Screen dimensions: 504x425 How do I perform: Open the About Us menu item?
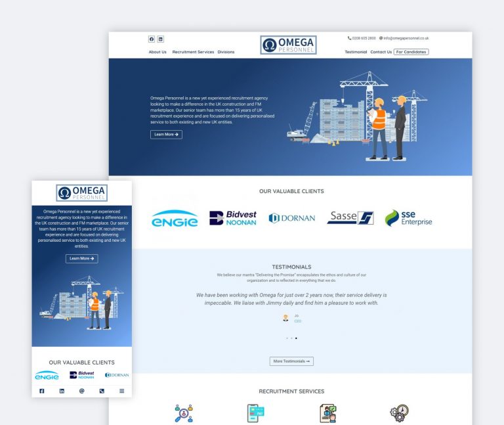tap(157, 52)
